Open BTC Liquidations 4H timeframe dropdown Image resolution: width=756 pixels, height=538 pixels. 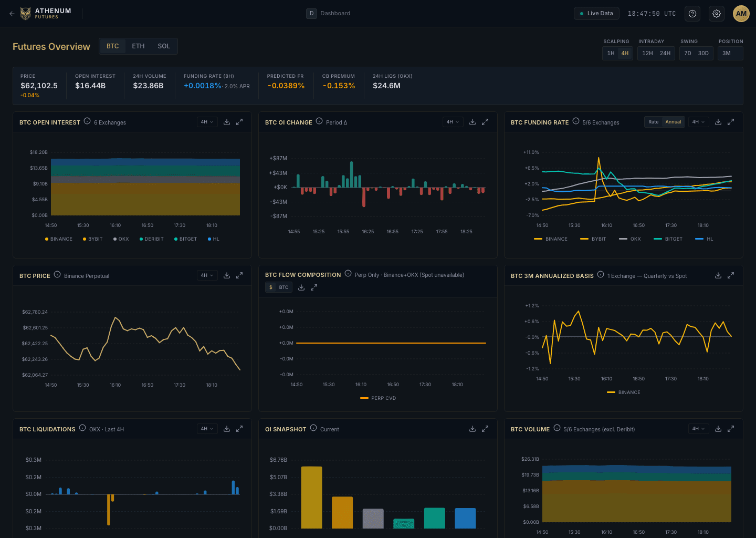coord(207,429)
